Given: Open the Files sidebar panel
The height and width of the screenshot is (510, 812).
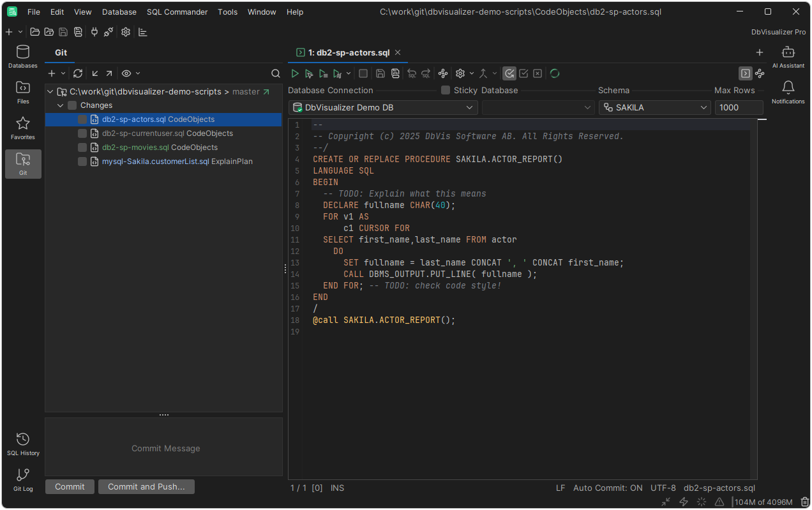Looking at the screenshot, I should coord(23,93).
